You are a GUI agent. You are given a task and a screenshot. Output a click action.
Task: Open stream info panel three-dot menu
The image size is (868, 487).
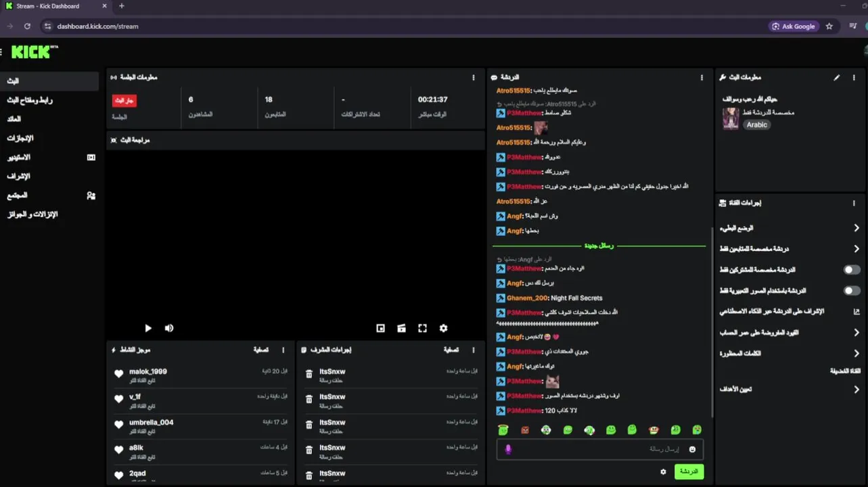point(854,78)
